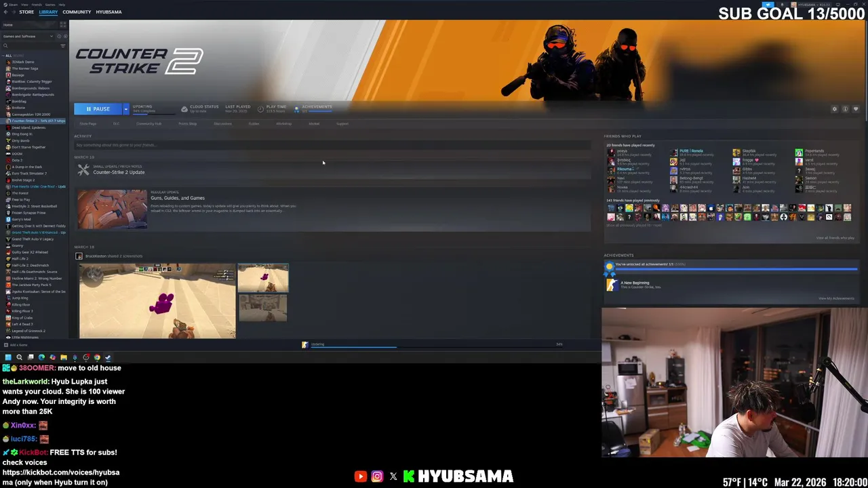868x488 pixels.
Task: Open the Games menu
Action: 50,5
